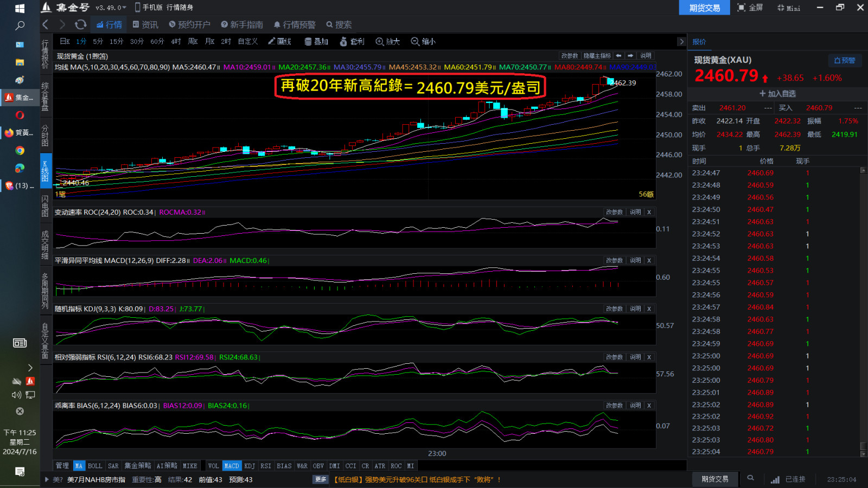This screenshot has height=488, width=868.
Task: Close the ROC indicator panel
Action: 649,212
